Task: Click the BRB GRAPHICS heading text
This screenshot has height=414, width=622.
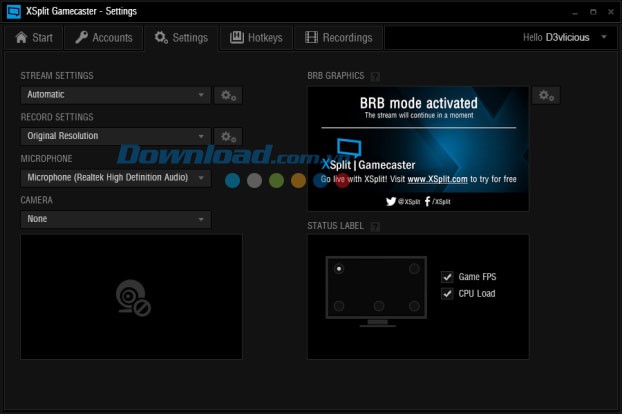Action: (336, 76)
